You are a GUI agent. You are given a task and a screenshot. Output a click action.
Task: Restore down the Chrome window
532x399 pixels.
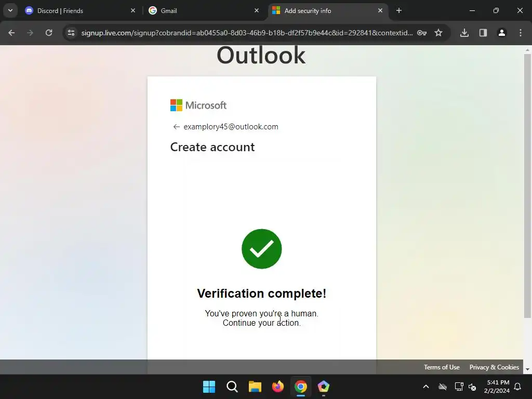[496, 11]
